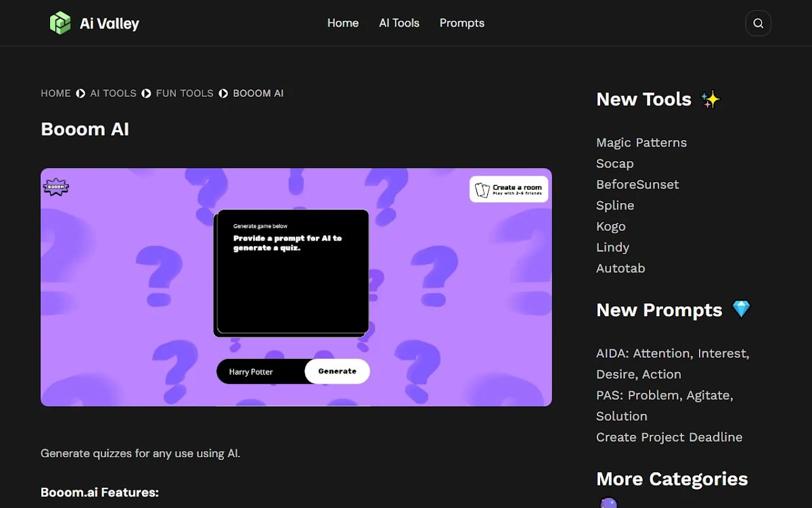Click the AI TOOLS breadcrumb link
The image size is (812, 508).
[113, 93]
